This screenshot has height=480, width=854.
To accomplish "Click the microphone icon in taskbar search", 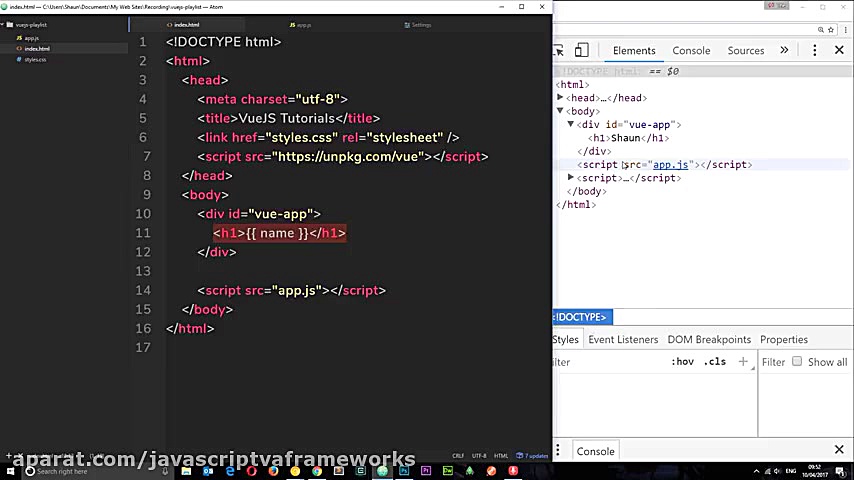I will [165, 471].
